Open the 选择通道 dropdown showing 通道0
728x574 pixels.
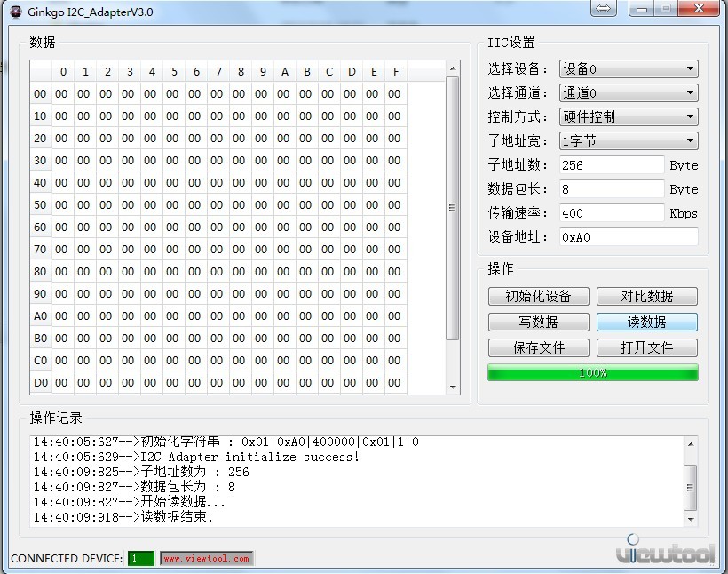(629, 92)
